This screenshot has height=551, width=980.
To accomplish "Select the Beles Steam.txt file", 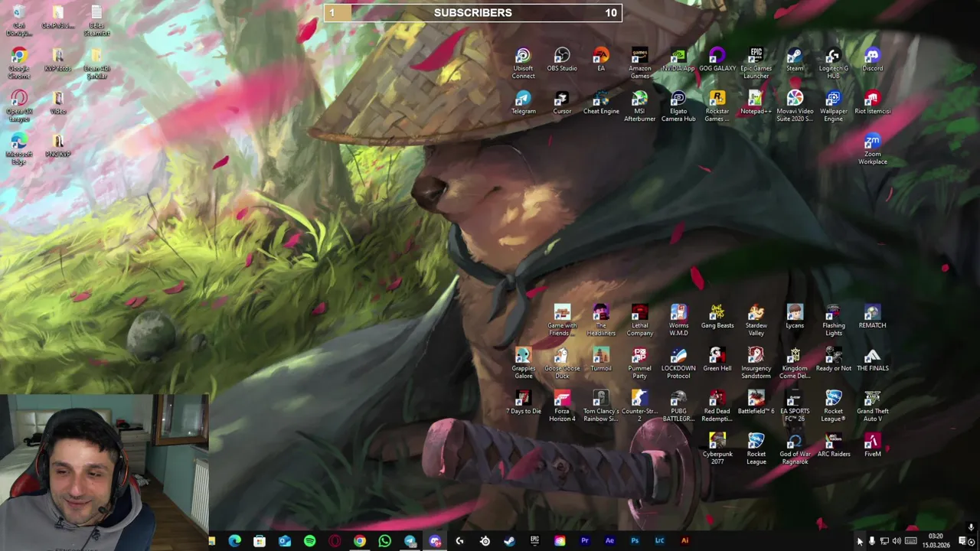I will point(96,20).
